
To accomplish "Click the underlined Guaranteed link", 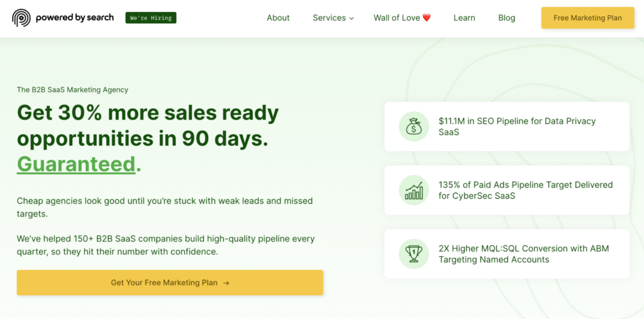I will pyautogui.click(x=76, y=164).
